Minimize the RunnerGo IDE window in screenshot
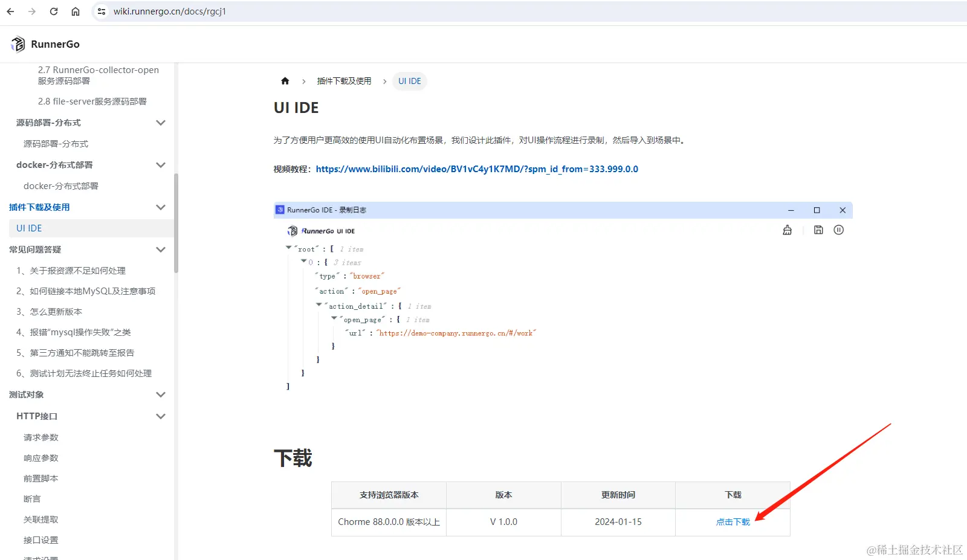 pos(791,210)
